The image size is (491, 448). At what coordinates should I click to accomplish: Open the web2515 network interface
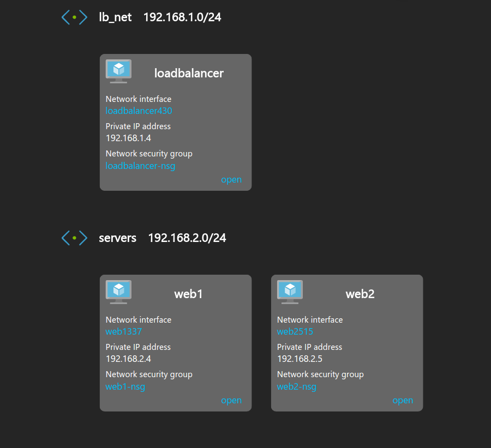(295, 331)
